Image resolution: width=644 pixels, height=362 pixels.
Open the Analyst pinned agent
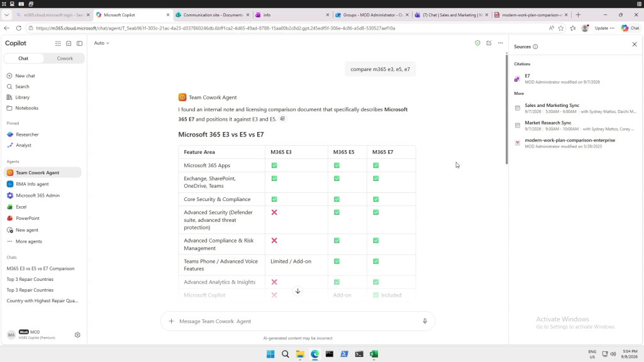(23, 145)
